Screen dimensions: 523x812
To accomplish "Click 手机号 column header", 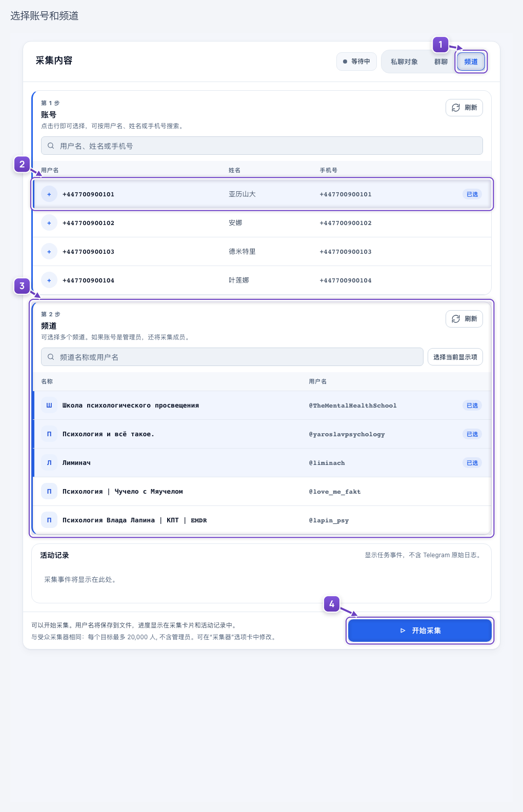I will click(328, 170).
